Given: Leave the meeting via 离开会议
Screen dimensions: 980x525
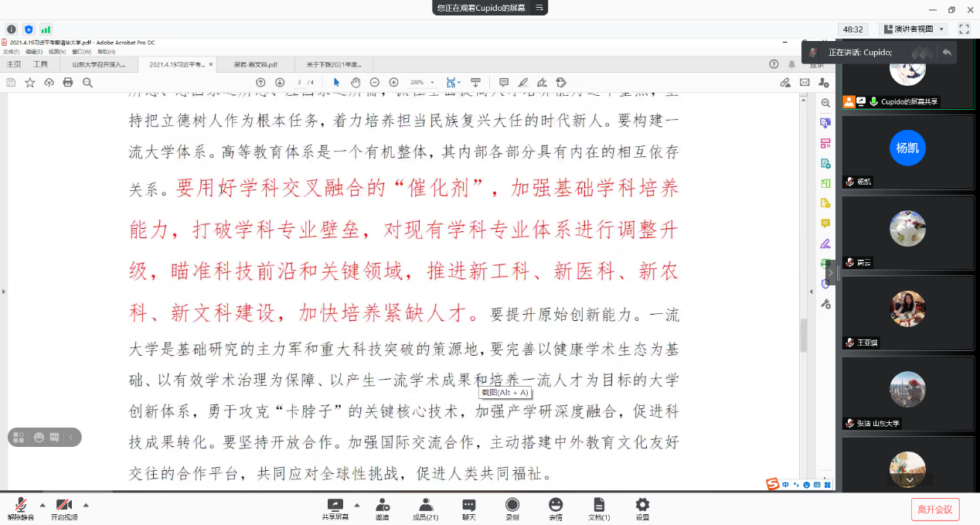Looking at the screenshot, I should (935, 509).
